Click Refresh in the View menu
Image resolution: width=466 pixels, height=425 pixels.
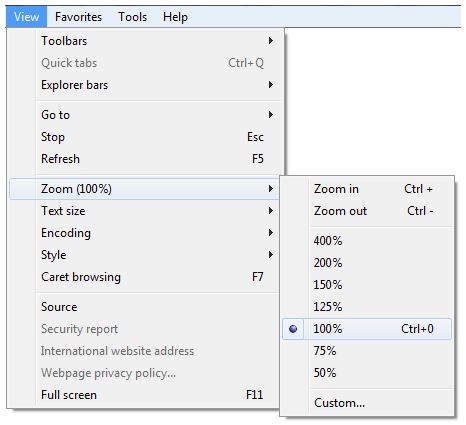click(144, 159)
